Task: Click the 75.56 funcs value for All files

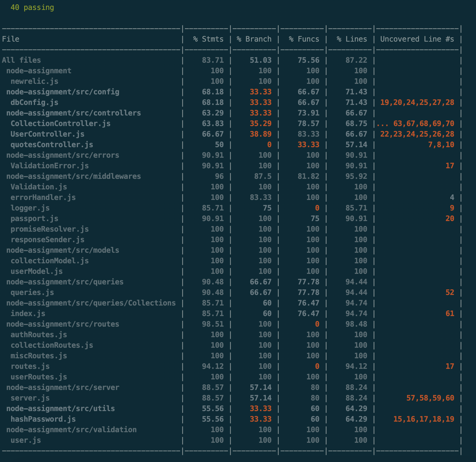Action: coord(309,60)
